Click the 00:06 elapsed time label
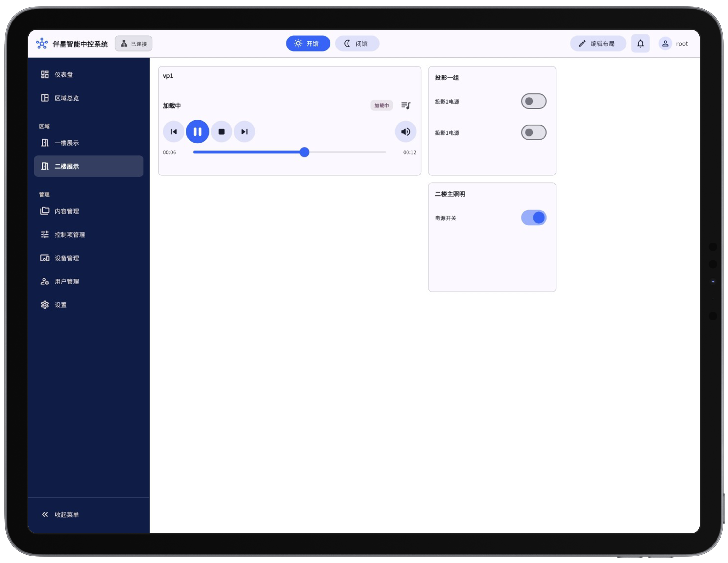The height and width of the screenshot is (563, 728). pyautogui.click(x=169, y=152)
